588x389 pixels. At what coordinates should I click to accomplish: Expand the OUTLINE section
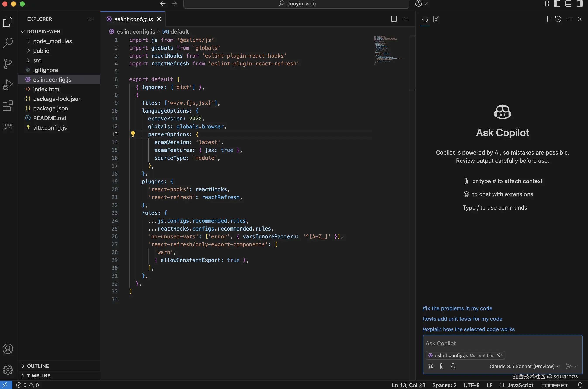[38, 366]
